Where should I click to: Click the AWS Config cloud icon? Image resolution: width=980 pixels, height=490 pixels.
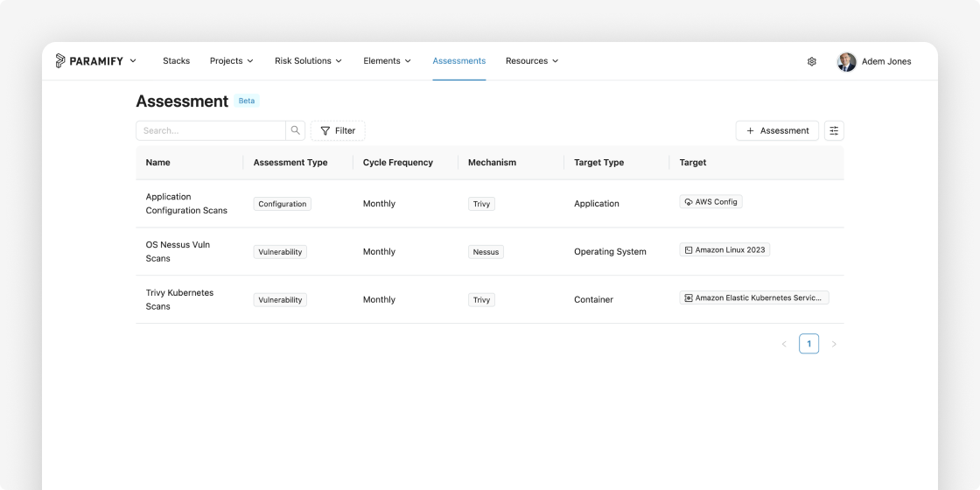[688, 202]
